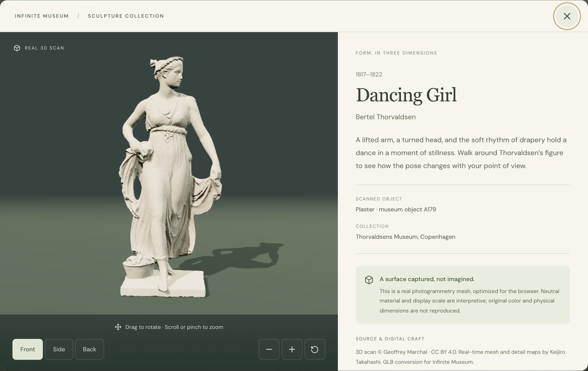588x371 pixels.
Task: Click 'A surface captured, not imagined.' heading
Action: pyautogui.click(x=427, y=279)
